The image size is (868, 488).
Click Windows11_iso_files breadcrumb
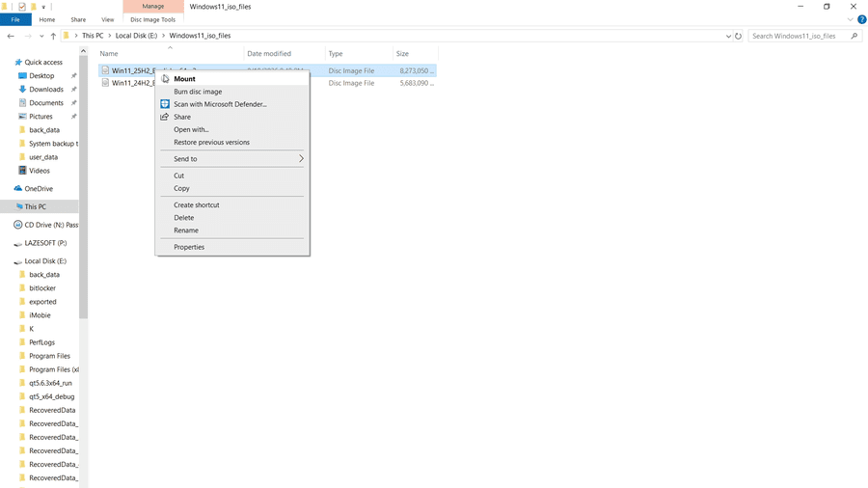[x=200, y=36]
